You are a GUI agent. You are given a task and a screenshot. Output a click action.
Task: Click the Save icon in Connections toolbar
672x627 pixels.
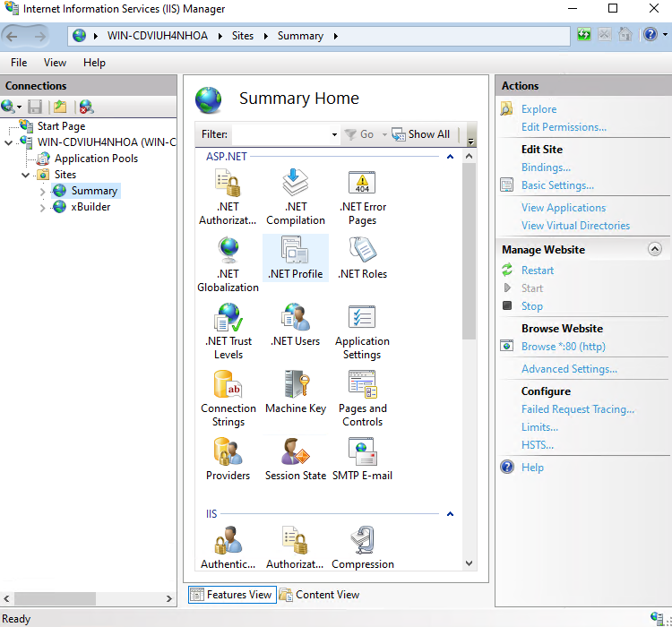[x=35, y=107]
